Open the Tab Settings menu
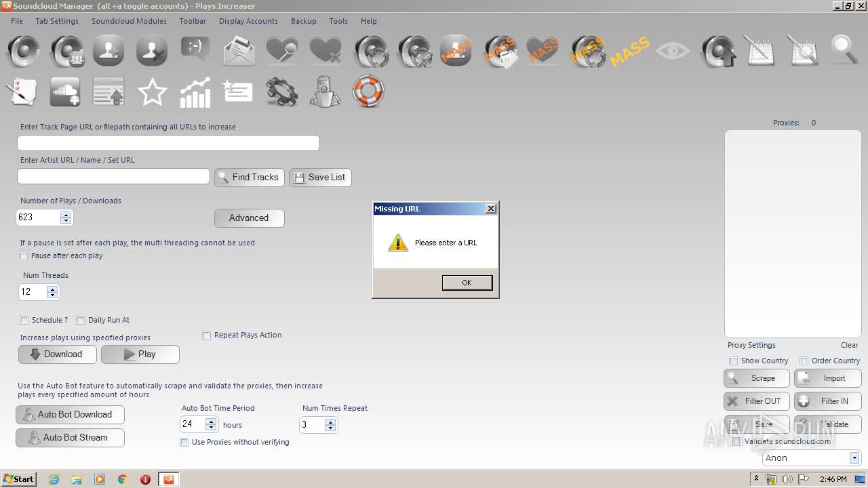The height and width of the screenshot is (488, 868). tap(57, 21)
